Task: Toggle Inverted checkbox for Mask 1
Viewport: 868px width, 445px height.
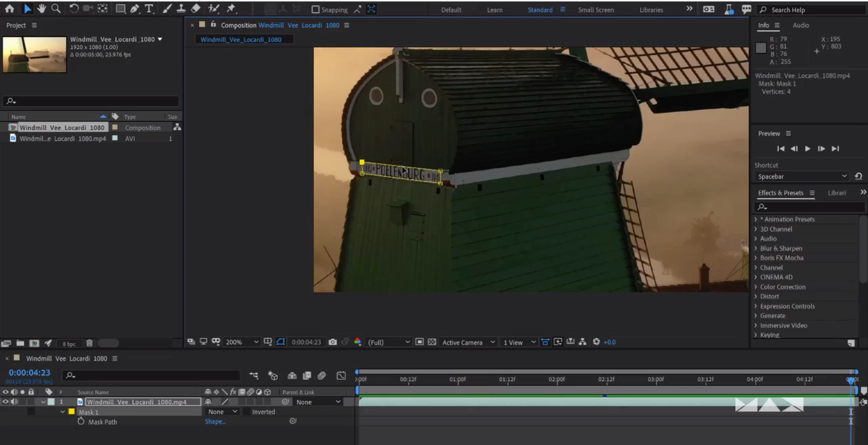Action: click(246, 412)
